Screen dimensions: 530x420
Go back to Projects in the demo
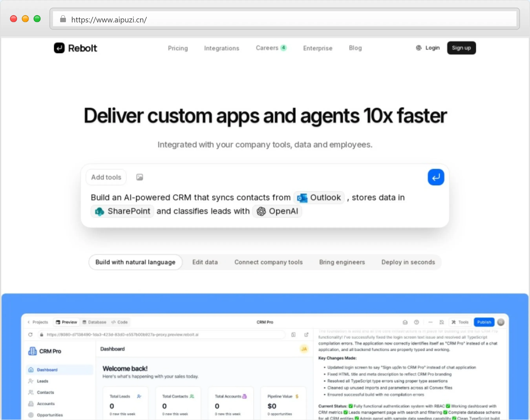coord(38,322)
